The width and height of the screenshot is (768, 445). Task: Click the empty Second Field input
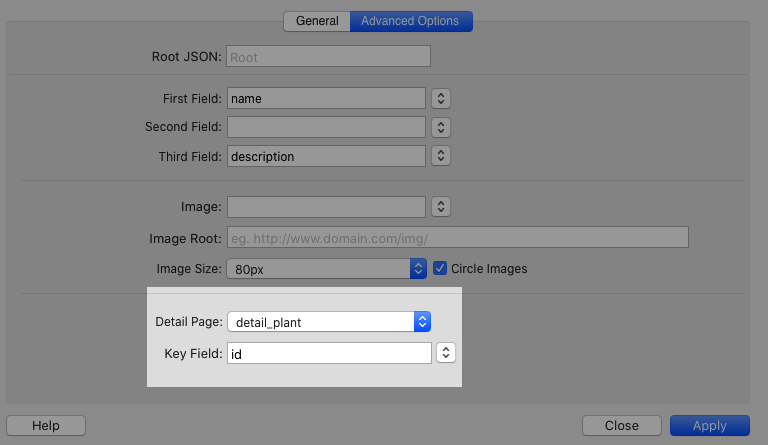pyautogui.click(x=327, y=127)
